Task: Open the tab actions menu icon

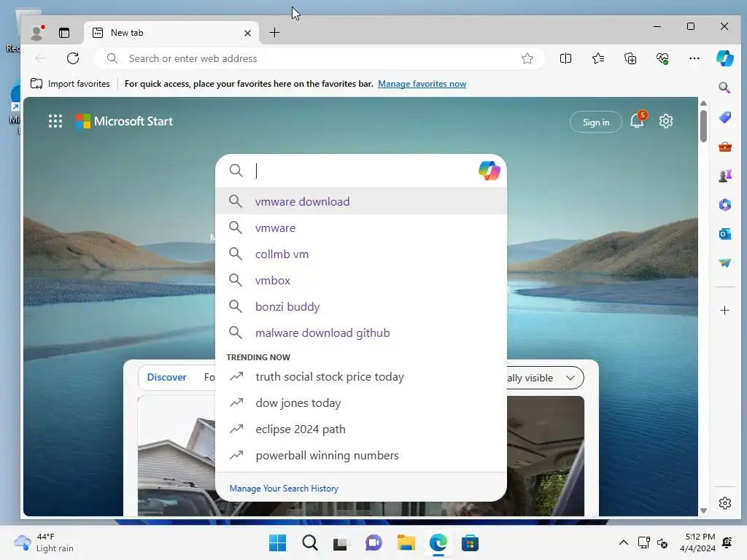Action: (64, 32)
